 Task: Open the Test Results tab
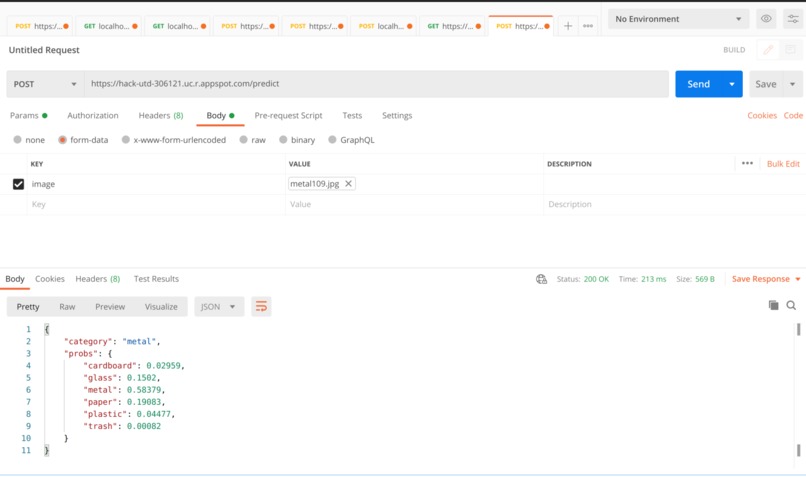[x=156, y=279]
